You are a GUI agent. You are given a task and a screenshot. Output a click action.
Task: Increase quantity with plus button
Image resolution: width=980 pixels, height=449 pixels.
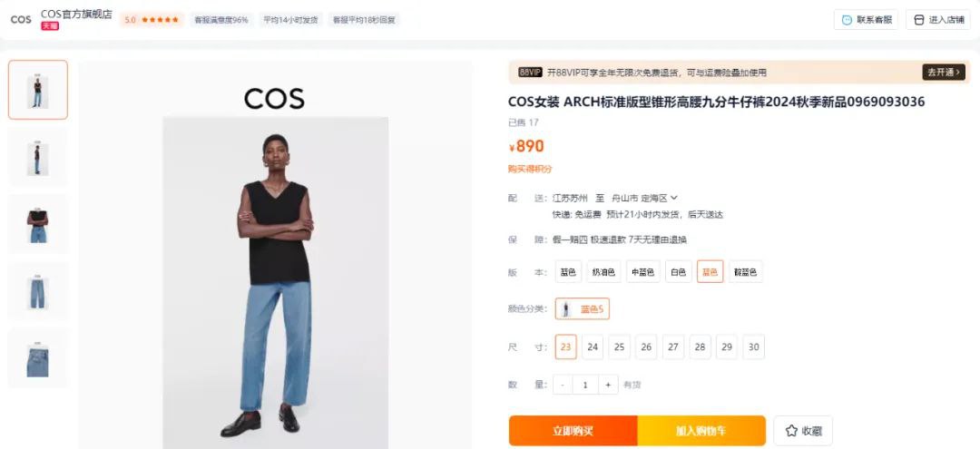pos(607,385)
